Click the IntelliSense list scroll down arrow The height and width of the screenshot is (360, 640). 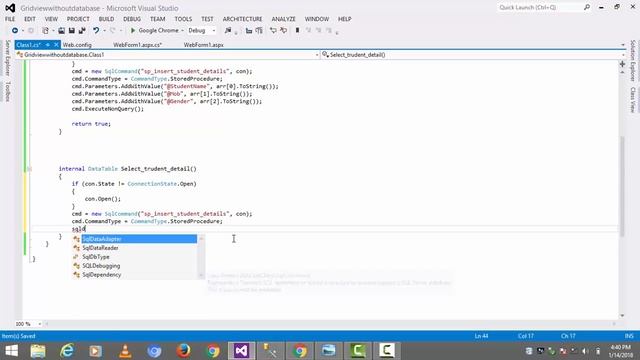[x=201, y=276]
